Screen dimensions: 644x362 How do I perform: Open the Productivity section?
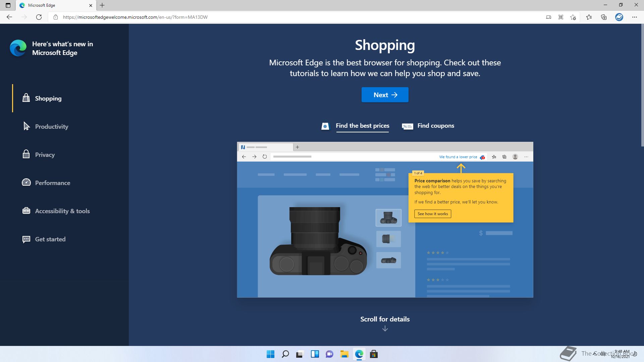pos(52,126)
